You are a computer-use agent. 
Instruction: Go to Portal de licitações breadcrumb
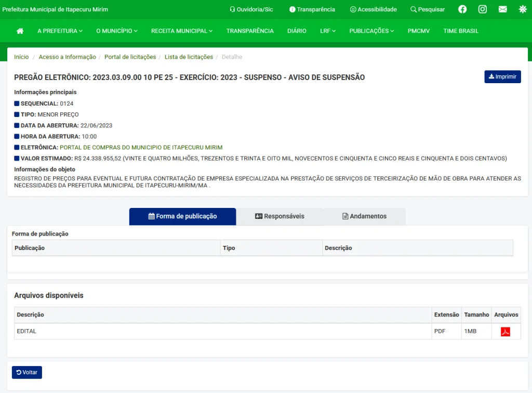pos(130,57)
